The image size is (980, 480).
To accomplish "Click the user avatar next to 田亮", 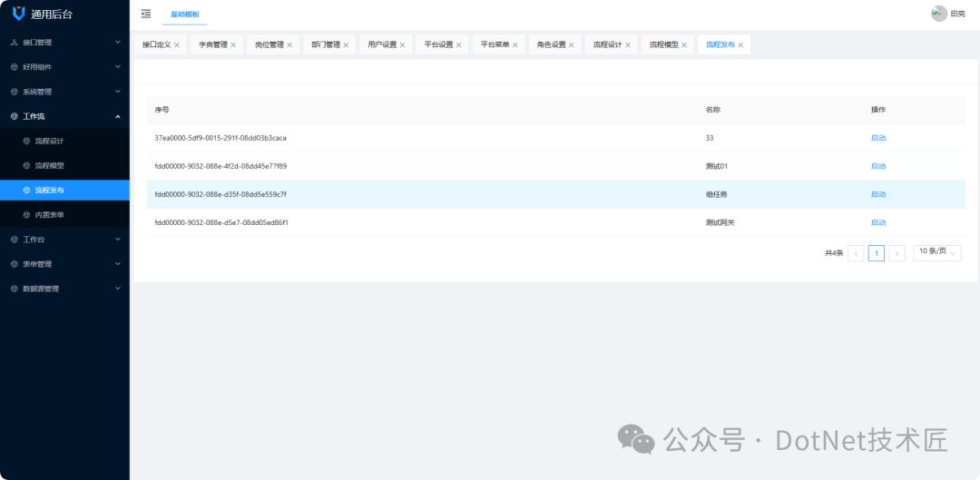I will (x=938, y=14).
